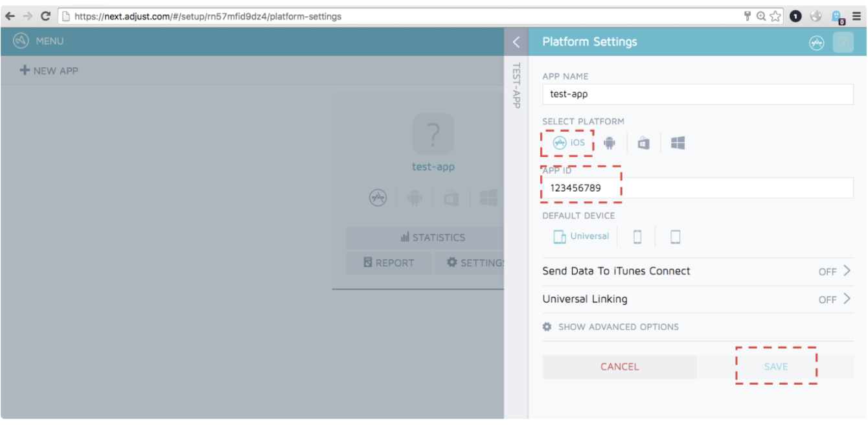The height and width of the screenshot is (425, 868).
Task: Add a new app
Action: tap(49, 71)
